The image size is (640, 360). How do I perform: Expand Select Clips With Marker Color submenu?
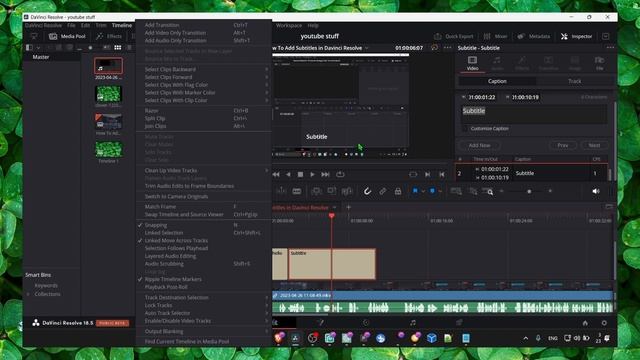pos(202,93)
